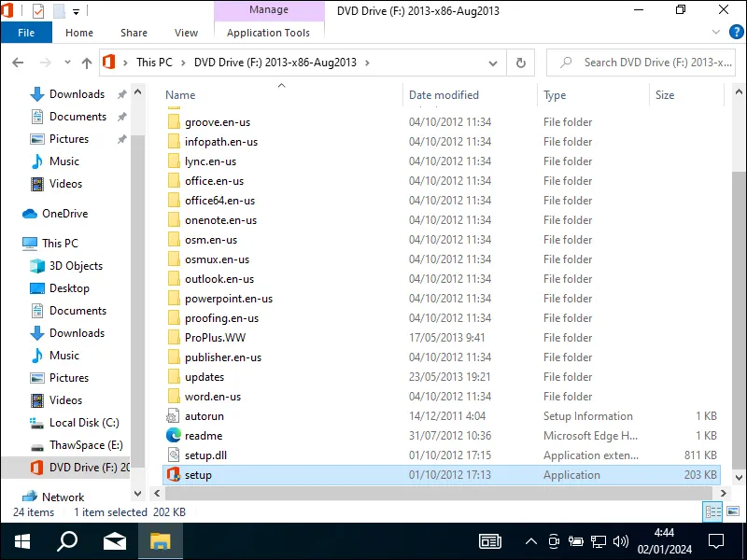The image size is (747, 560).
Task: Navigate to parent folder with the up arrow
Action: 86,63
